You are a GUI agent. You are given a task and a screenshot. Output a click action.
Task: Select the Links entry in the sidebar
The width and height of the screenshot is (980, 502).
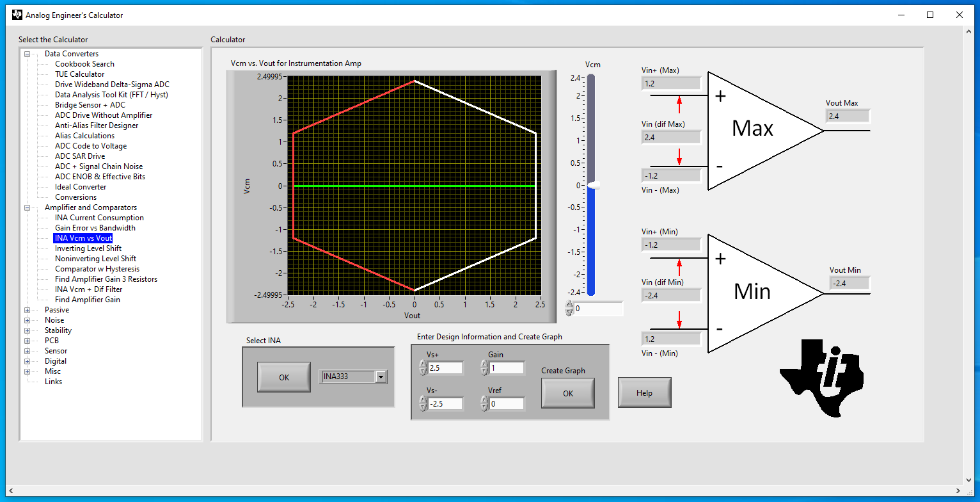tap(53, 381)
